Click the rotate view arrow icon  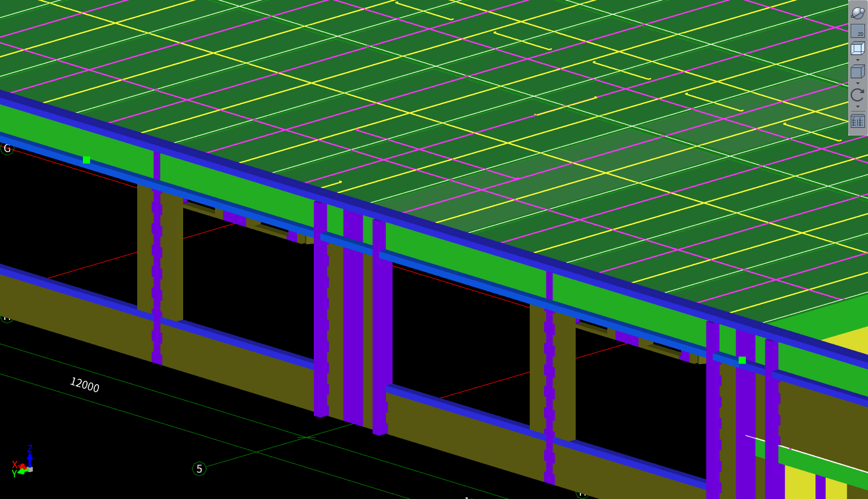858,94
